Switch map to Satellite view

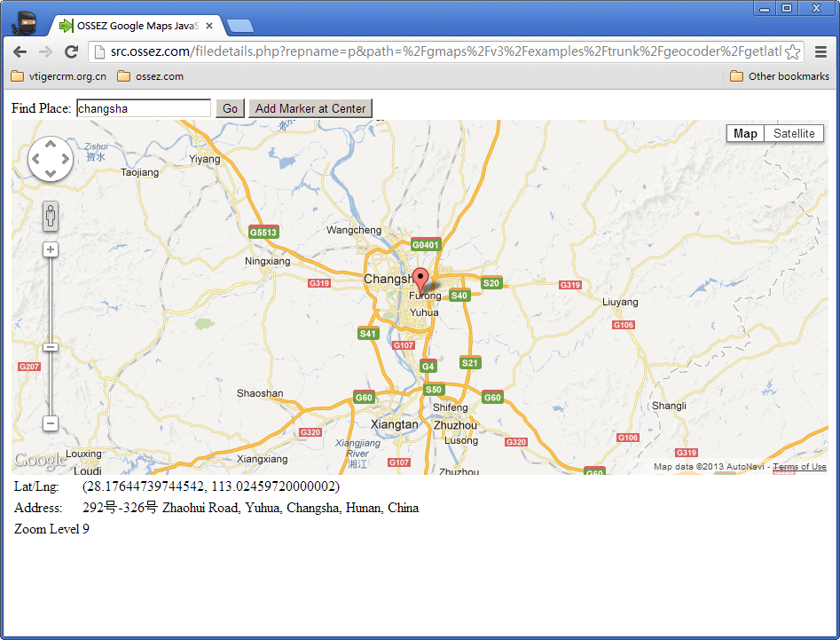click(793, 133)
